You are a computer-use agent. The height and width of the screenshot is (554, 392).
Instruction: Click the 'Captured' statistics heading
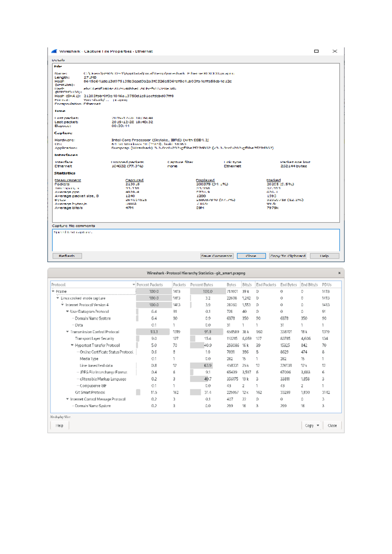134,180
